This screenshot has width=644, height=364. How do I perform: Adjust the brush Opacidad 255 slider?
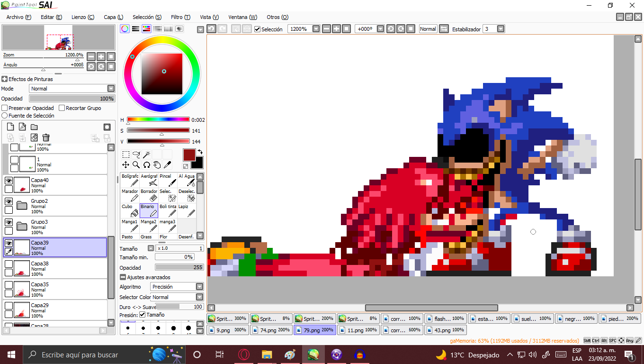179,268
